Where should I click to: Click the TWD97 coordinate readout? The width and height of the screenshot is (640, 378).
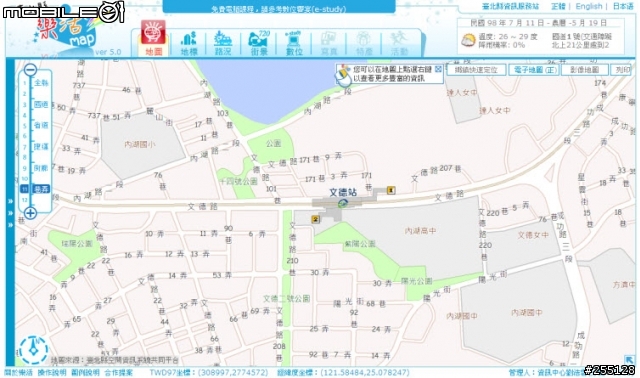(209, 373)
